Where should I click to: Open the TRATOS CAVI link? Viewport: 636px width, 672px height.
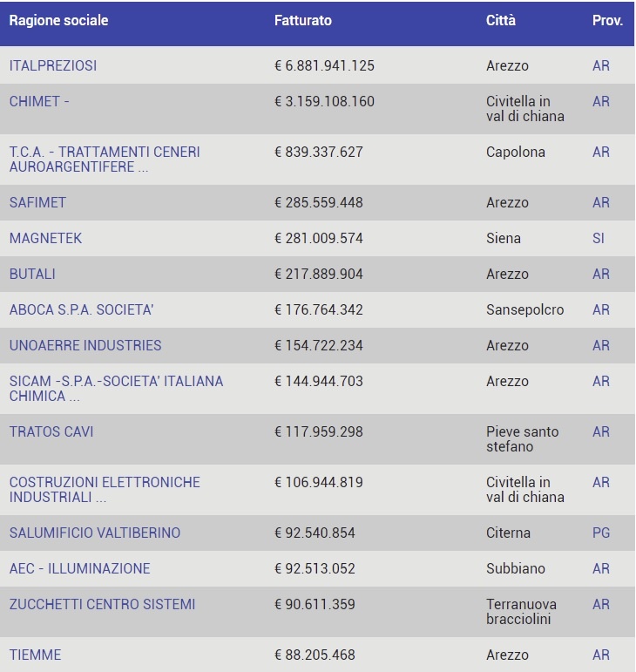click(x=51, y=431)
